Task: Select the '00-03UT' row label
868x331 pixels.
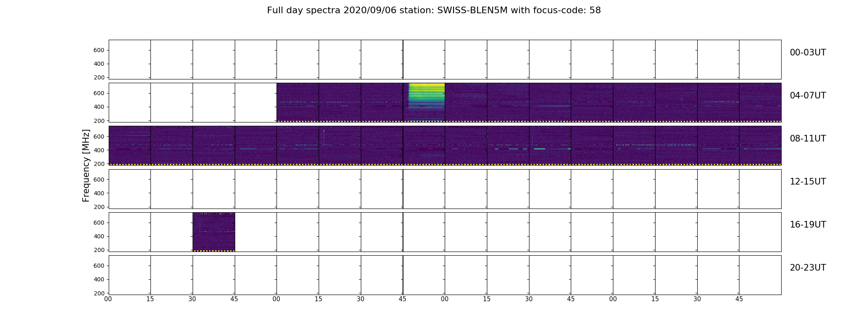Action: (x=808, y=53)
